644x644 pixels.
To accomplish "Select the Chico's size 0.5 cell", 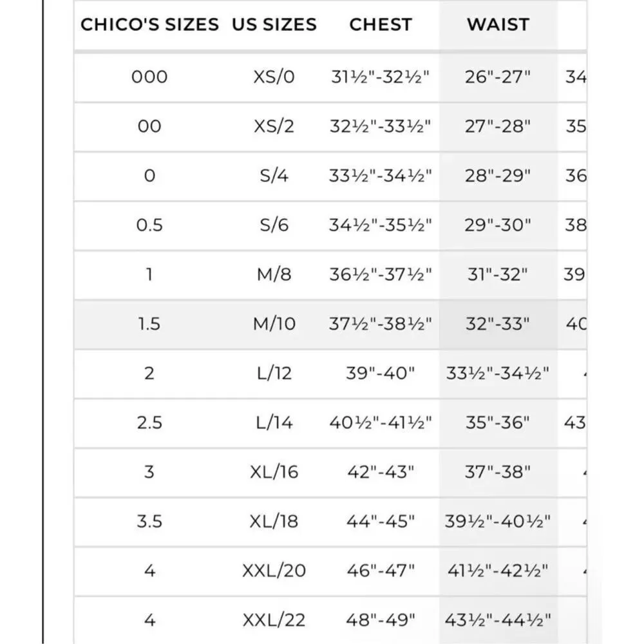I will tap(149, 225).
